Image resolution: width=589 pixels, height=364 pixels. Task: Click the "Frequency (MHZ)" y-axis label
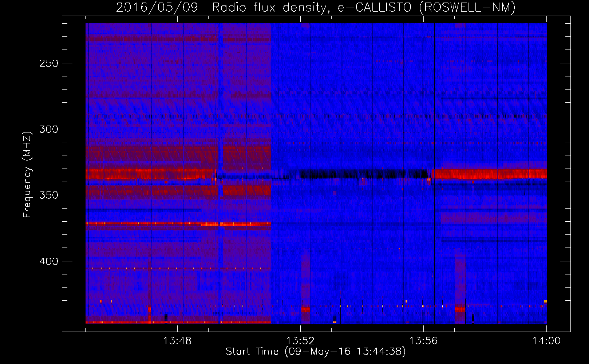point(28,174)
